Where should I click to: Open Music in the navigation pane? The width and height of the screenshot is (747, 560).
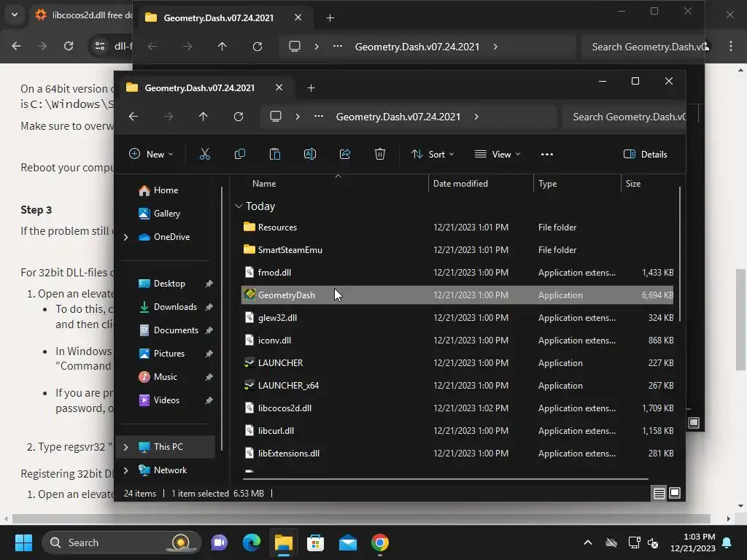[166, 377]
